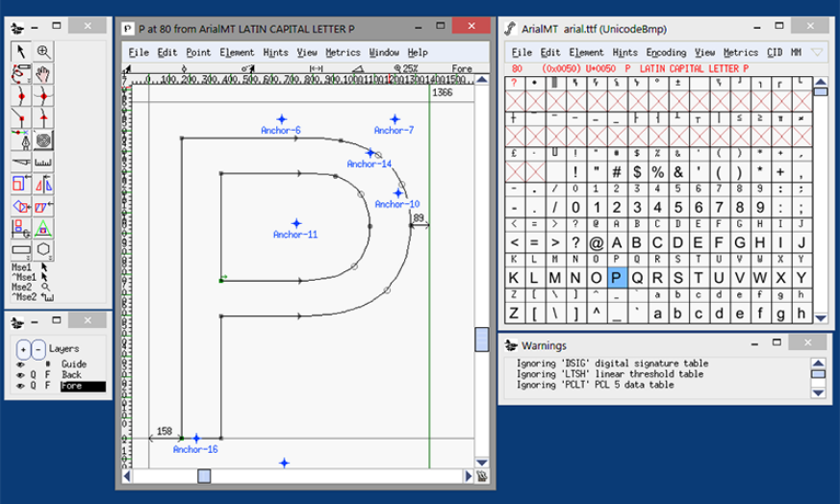This screenshot has height=504, width=840.
Task: Select the Corner point tool
Action: click(x=21, y=118)
